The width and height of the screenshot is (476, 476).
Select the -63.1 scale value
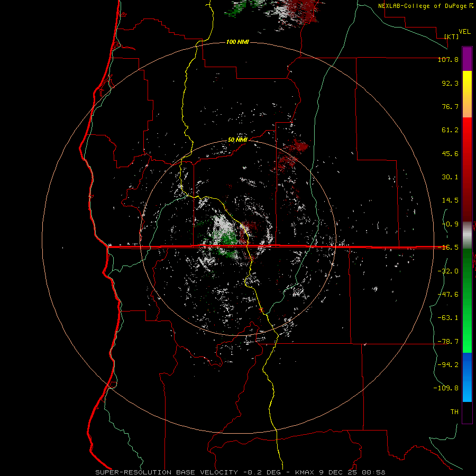(448, 318)
